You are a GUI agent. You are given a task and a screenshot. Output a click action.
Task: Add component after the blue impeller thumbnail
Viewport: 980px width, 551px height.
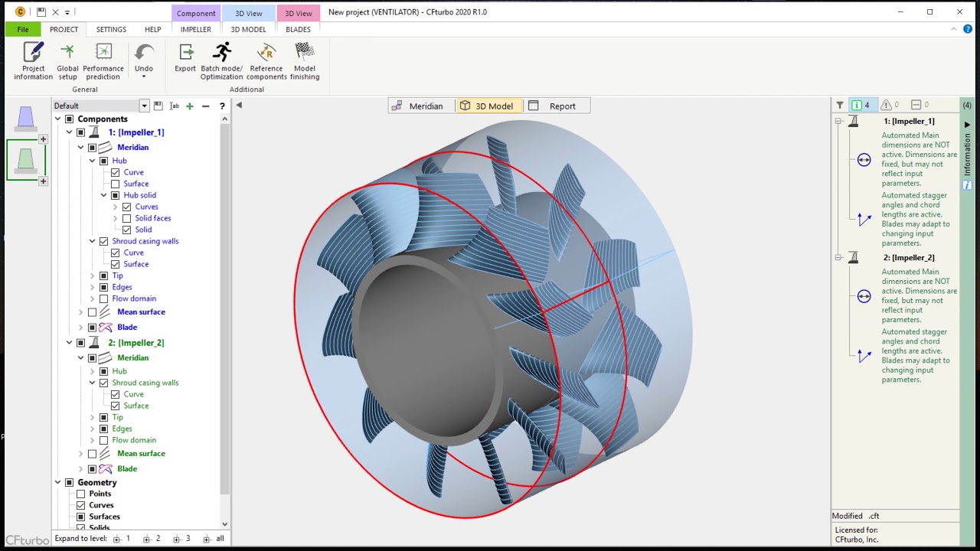[x=43, y=139]
